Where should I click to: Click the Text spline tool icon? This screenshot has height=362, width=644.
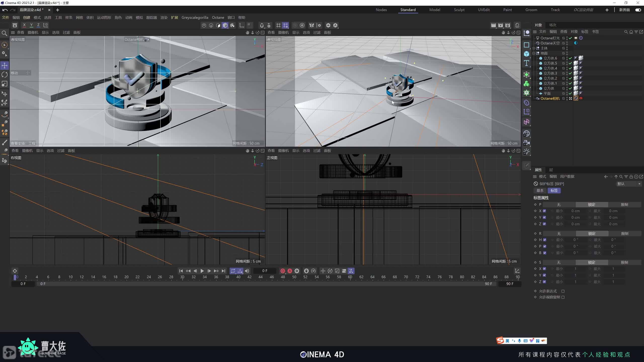(x=527, y=63)
